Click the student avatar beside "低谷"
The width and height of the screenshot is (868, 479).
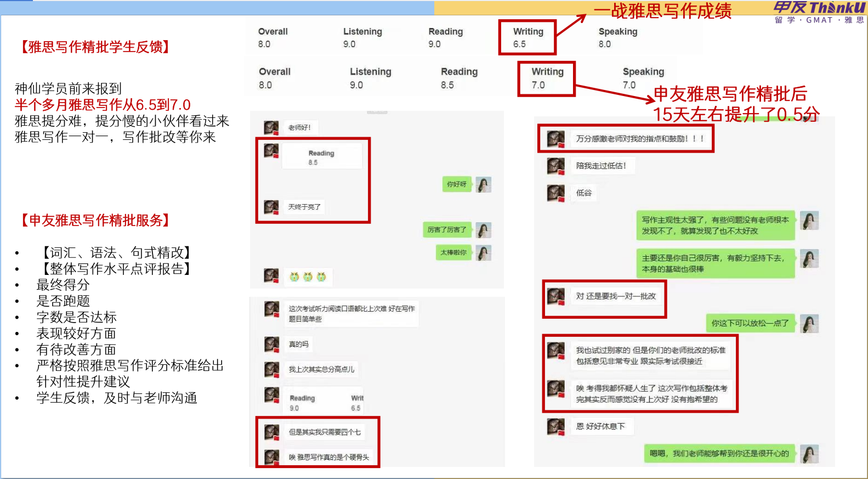click(556, 193)
